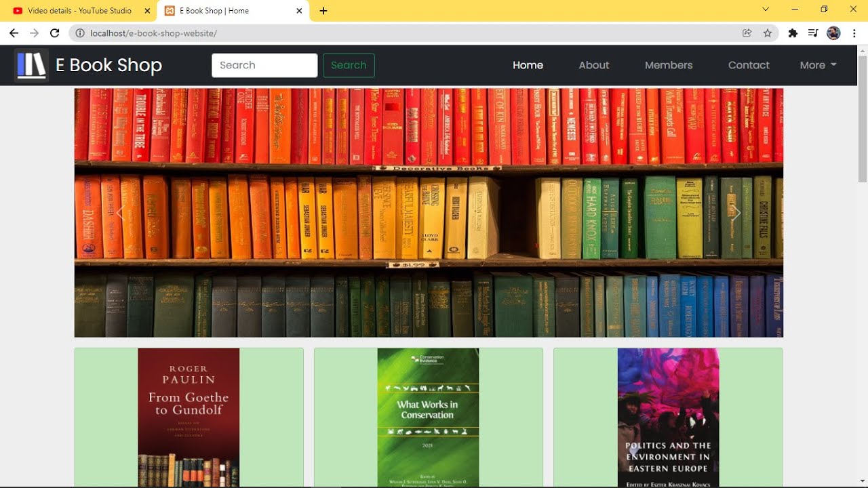
Task: Open the Chrome profile avatar
Action: coord(834,33)
